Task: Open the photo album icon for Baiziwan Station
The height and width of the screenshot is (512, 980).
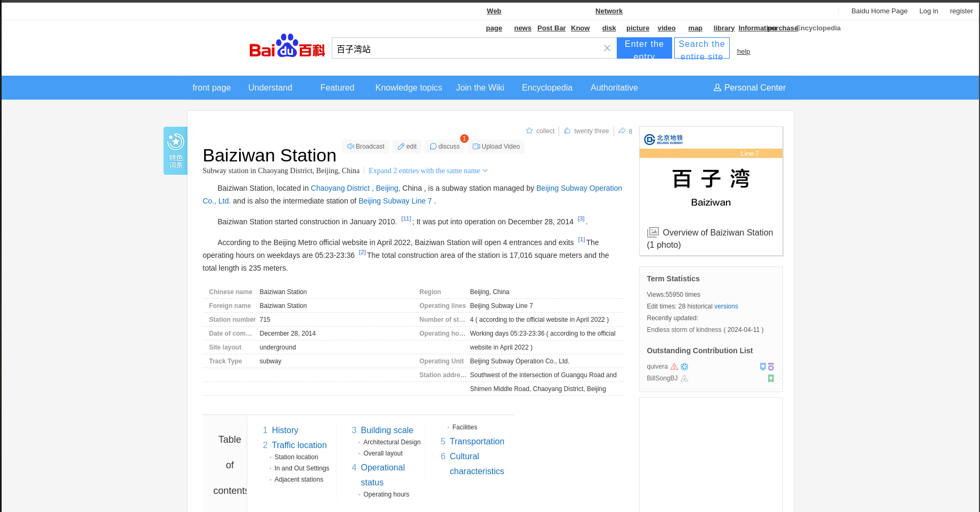Action: 653,232
